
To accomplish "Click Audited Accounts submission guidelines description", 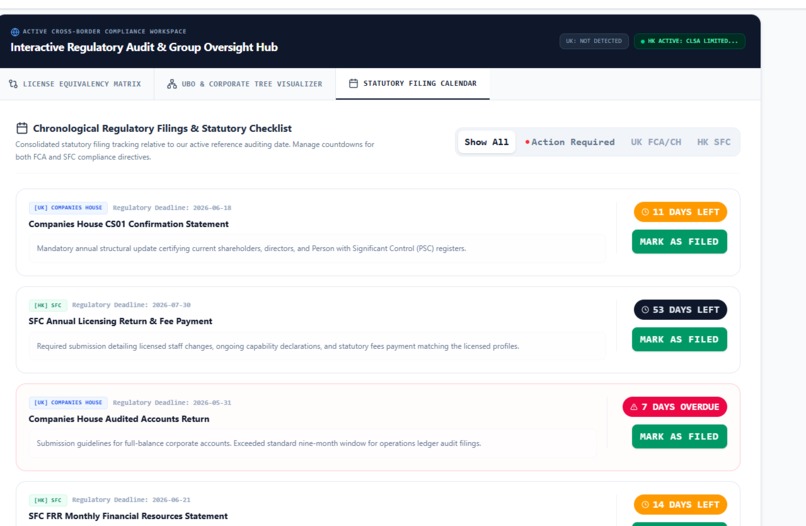I will point(259,443).
